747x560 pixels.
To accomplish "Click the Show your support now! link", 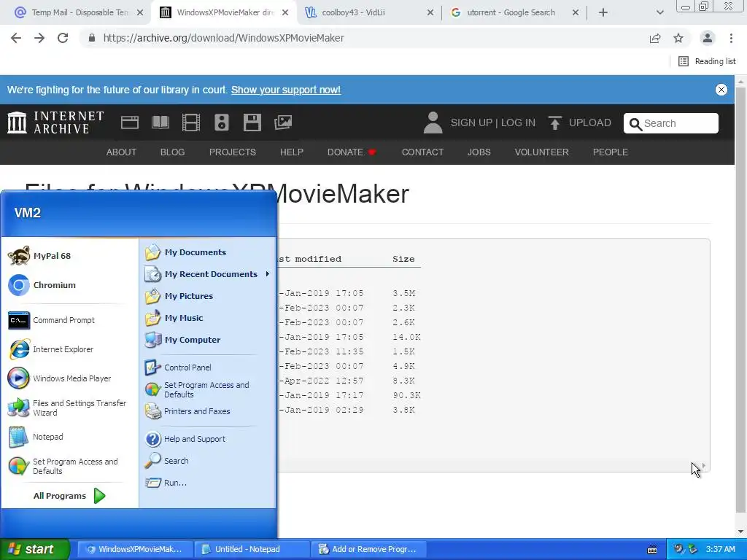I will tap(286, 90).
